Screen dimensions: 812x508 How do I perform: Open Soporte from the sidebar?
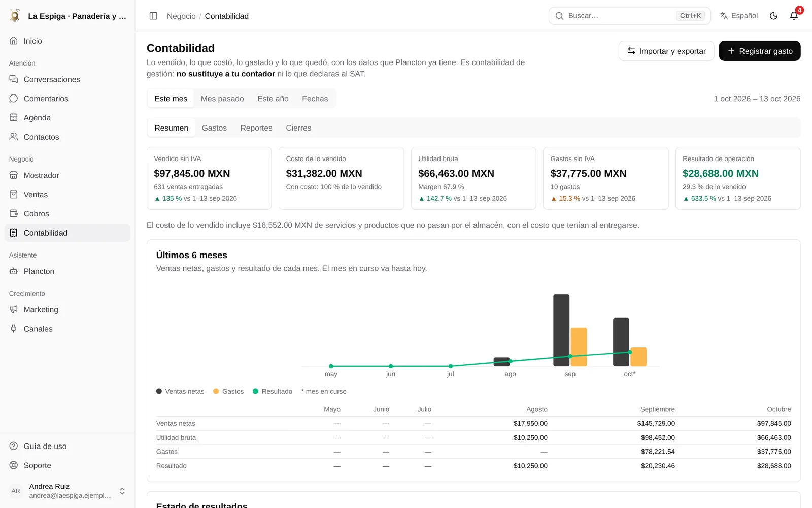point(67,466)
